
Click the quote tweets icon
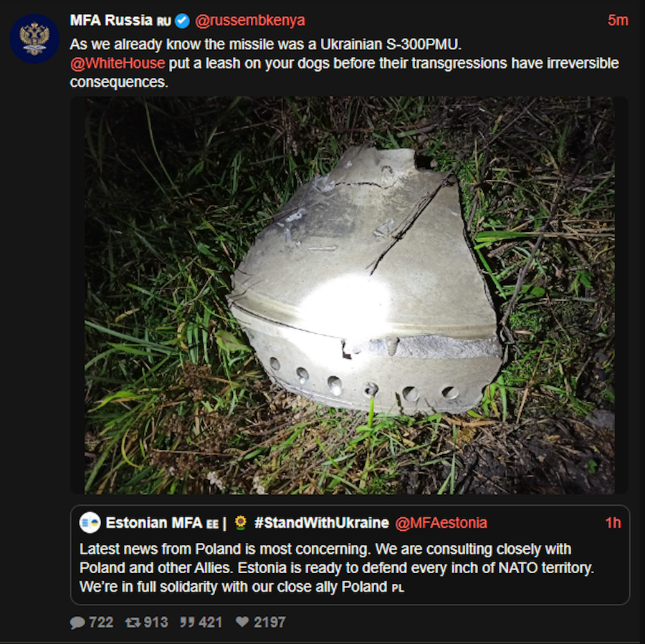[x=187, y=622]
